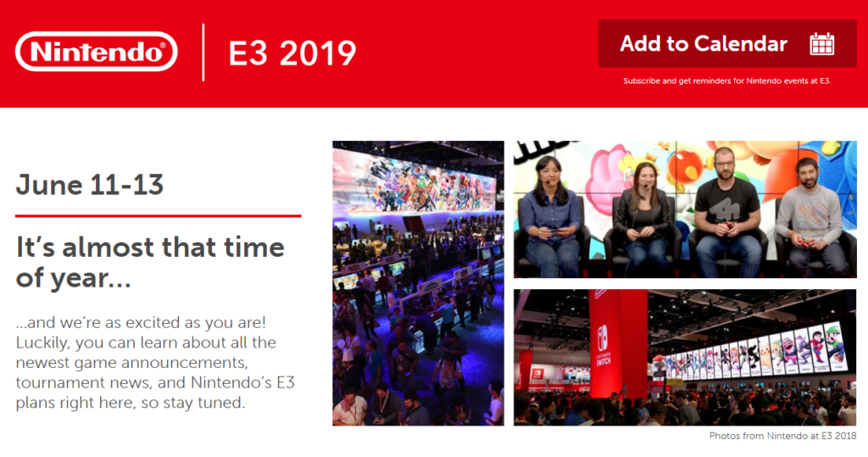The image size is (868, 457).
Task: Click the calendar icon in the button
Action: point(821,44)
